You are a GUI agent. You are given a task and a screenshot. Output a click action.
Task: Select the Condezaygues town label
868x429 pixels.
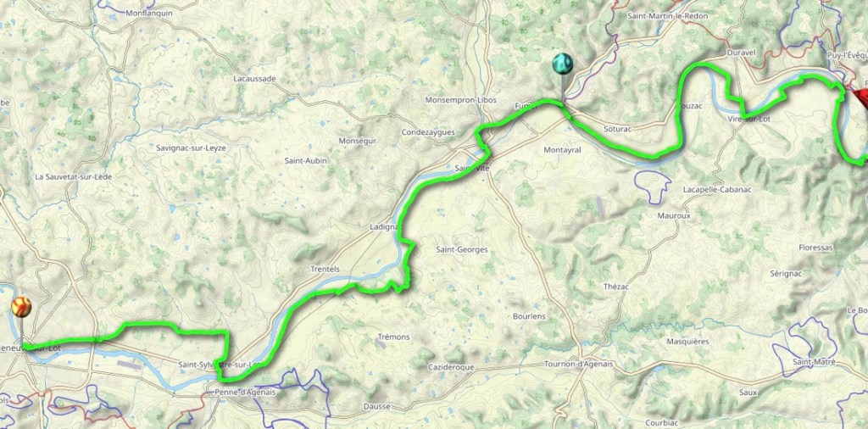pos(428,132)
